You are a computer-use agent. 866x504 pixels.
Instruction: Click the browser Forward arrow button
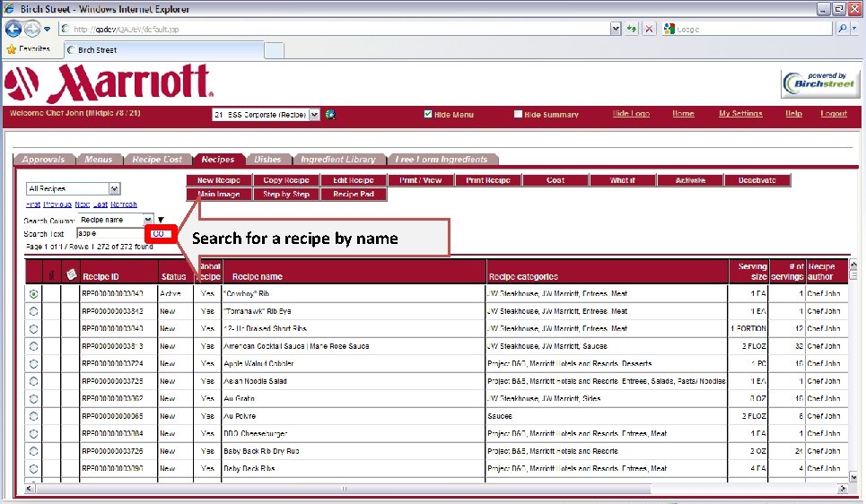(32, 29)
